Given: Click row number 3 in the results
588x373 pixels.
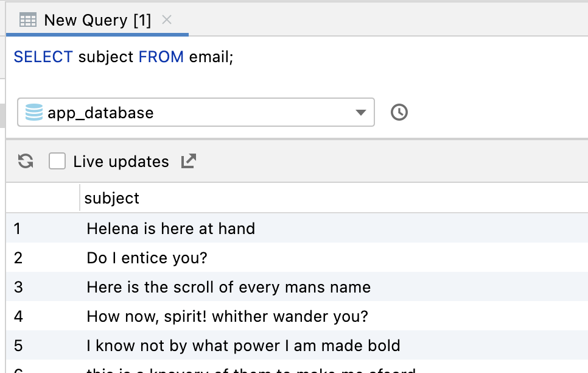Looking at the screenshot, I should coord(18,287).
